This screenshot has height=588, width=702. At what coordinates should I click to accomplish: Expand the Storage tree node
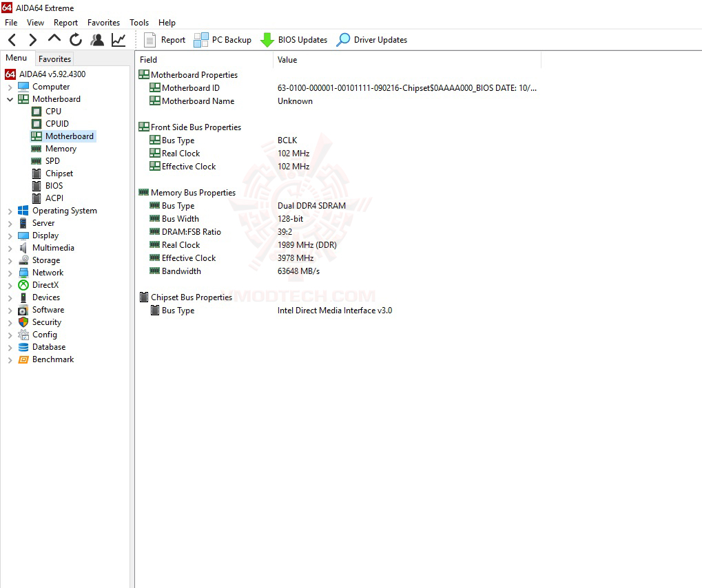(10, 260)
